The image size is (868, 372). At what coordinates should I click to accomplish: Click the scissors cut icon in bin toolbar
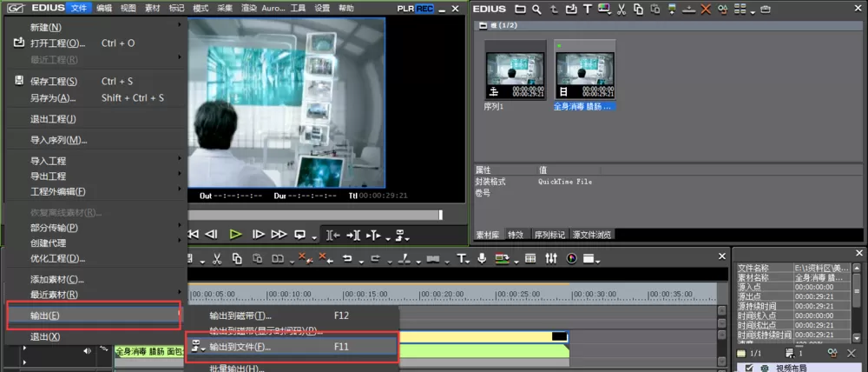(621, 9)
